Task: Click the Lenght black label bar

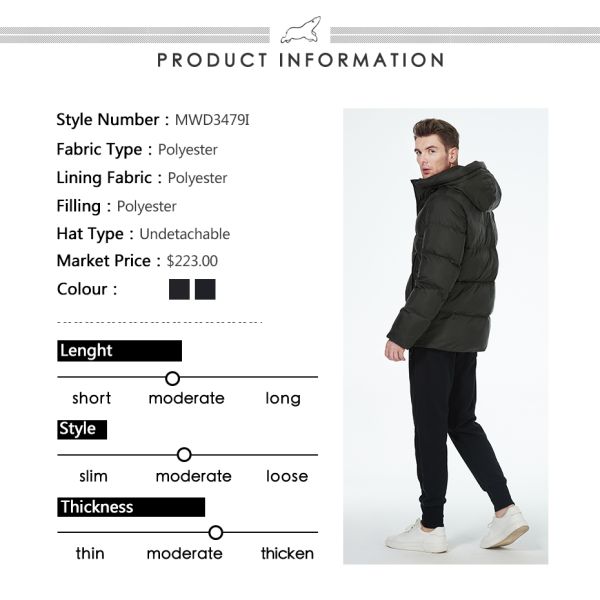Action: tap(119, 351)
